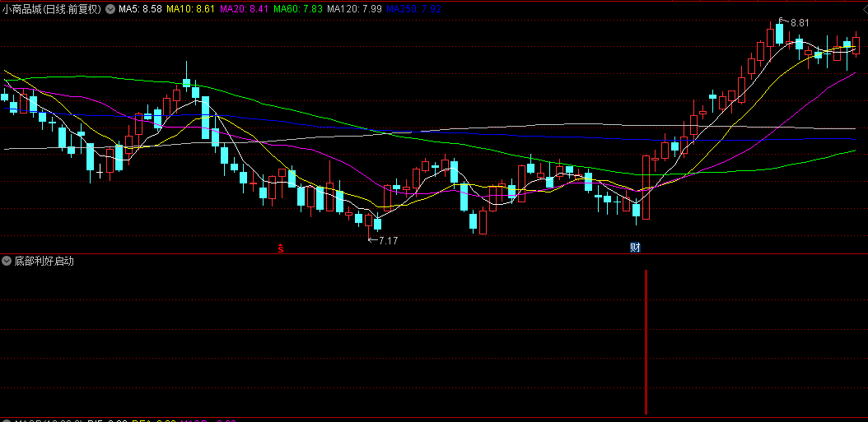This screenshot has height=422, width=868.
Task: Click the 8.81 high price label
Action: [800, 23]
